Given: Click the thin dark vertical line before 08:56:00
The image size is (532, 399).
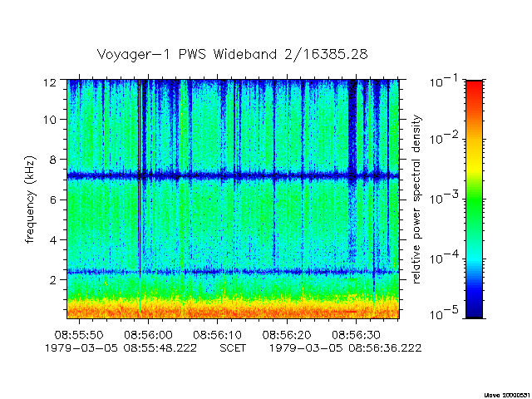Looking at the screenshot, I should point(140,178).
